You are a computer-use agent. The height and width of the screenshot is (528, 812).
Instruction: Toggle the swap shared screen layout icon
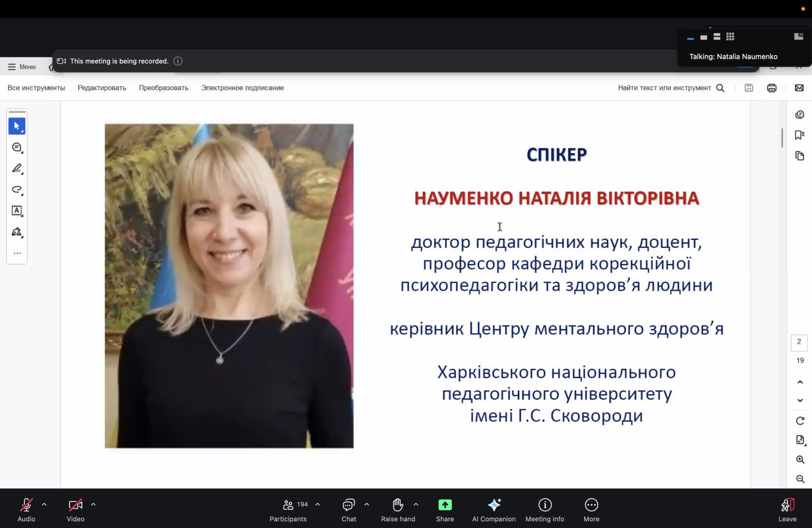pos(798,37)
